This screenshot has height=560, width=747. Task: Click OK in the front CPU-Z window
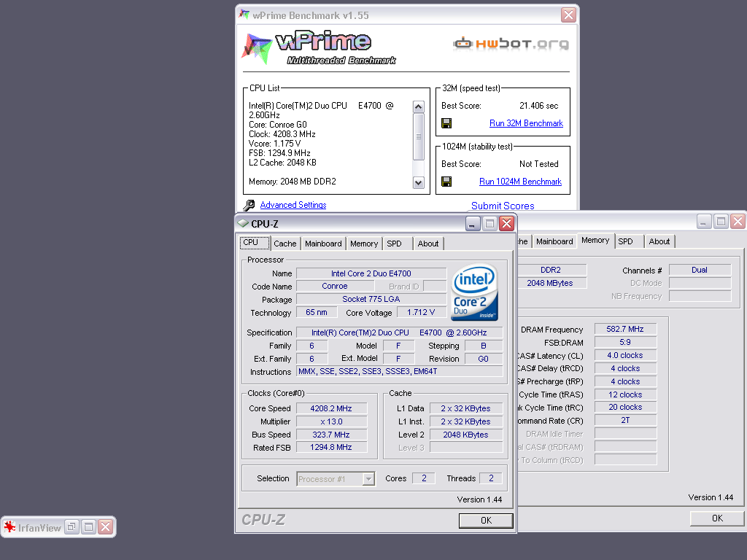coord(486,521)
